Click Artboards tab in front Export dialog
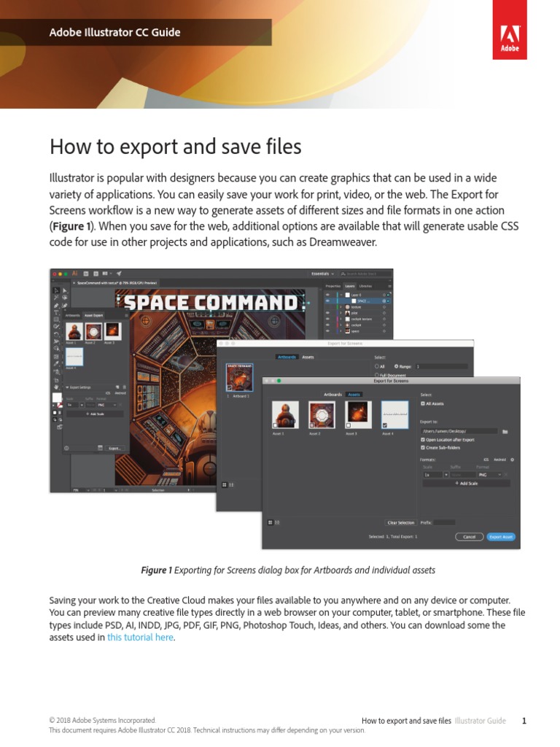560x747 pixels. [332, 395]
